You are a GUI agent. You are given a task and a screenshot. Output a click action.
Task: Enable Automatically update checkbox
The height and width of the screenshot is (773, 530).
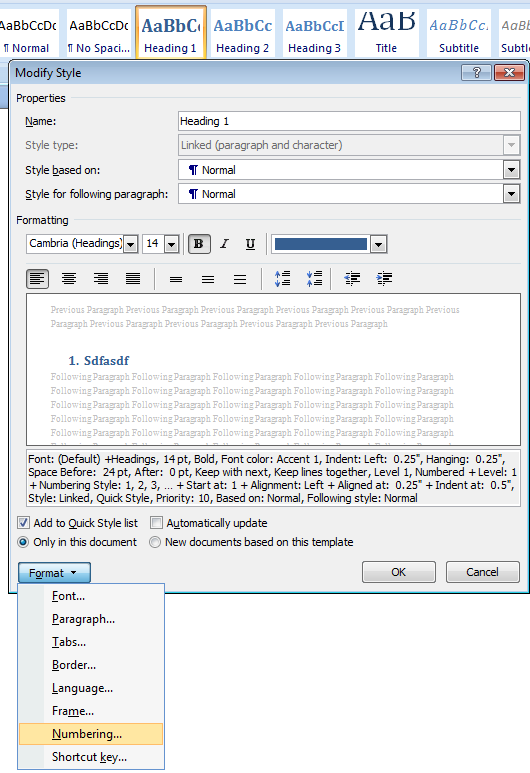(156, 523)
